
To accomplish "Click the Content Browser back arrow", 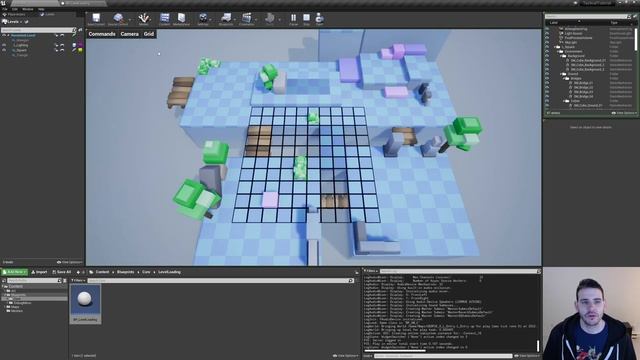I will coord(78,272).
